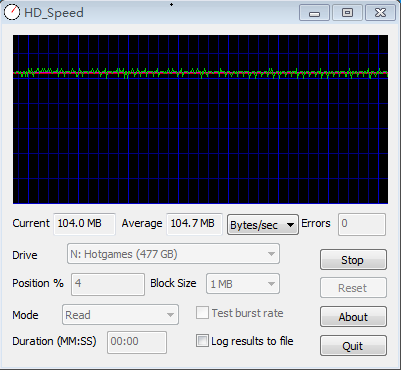Stop the running speed test
This screenshot has height=370, width=401.
click(353, 260)
